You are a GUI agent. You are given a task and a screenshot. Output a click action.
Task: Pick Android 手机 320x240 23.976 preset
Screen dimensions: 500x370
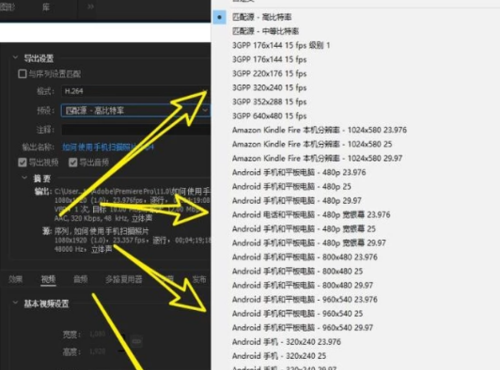(286, 342)
